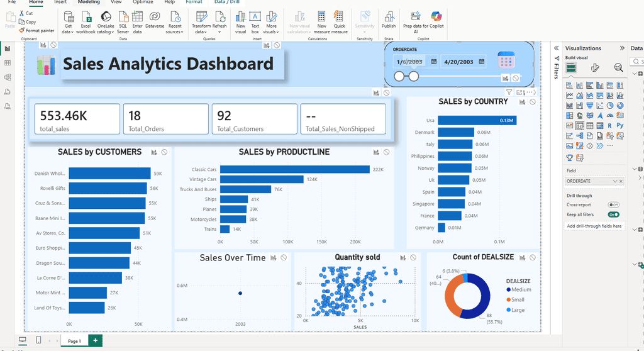Screen dimensions: 644x351
Task: Open the Modeling ribbon tab
Action: tap(89, 2)
